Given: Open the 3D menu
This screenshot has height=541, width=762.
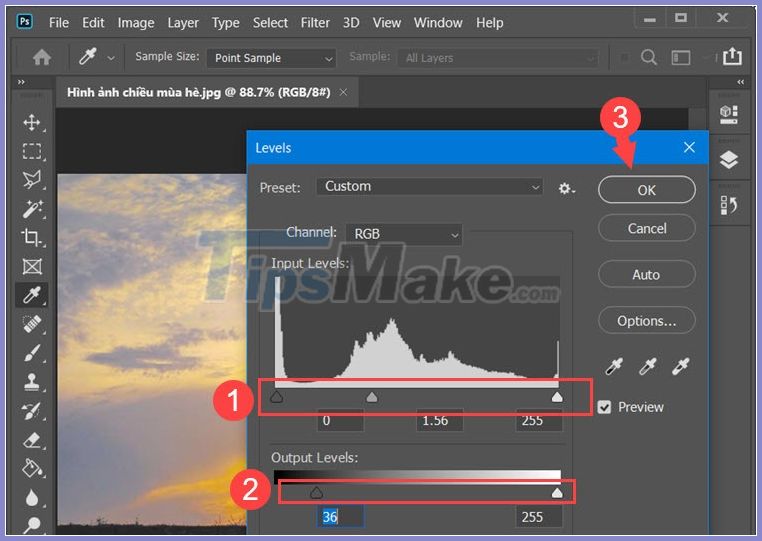Looking at the screenshot, I should click(x=351, y=23).
